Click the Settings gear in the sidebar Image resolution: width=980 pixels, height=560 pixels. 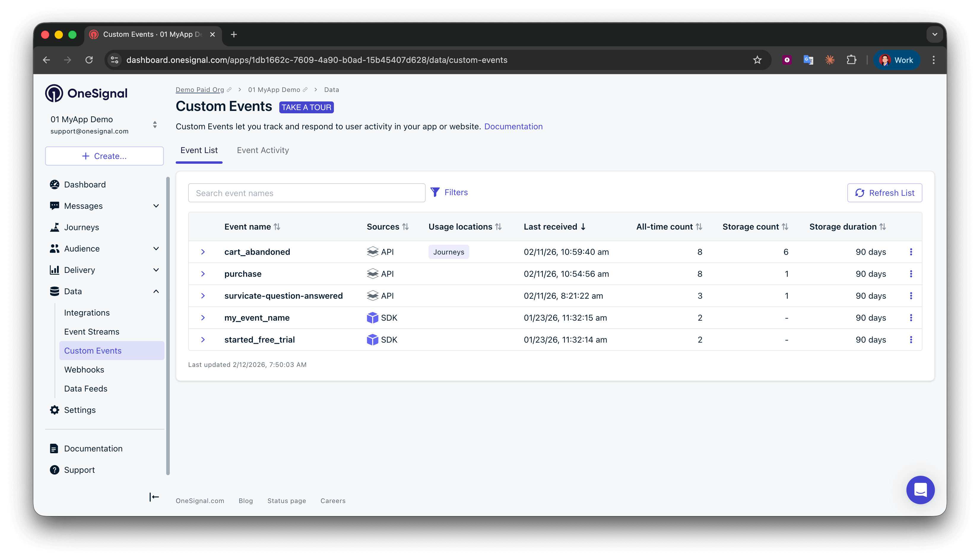pyautogui.click(x=55, y=410)
